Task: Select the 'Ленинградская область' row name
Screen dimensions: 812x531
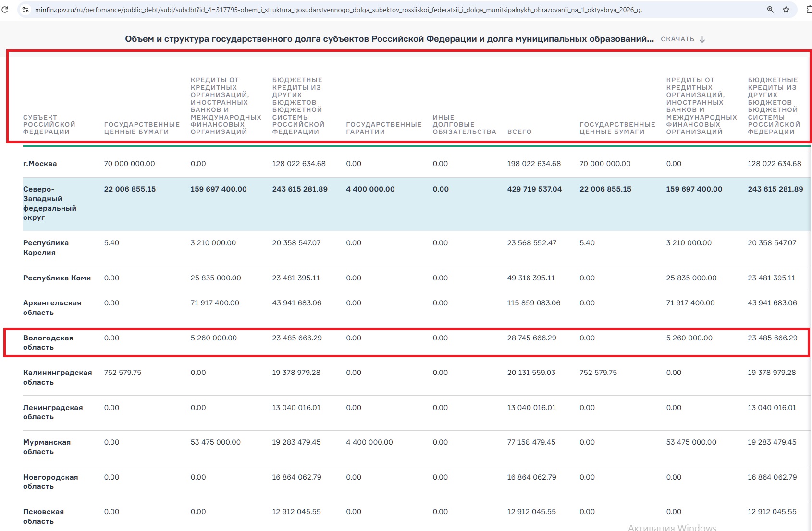Action: [x=53, y=412]
